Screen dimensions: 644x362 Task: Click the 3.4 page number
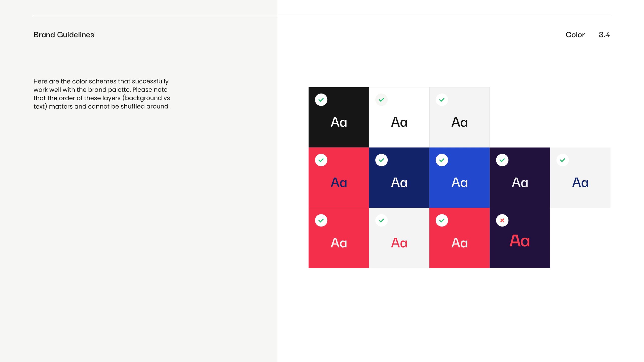604,35
